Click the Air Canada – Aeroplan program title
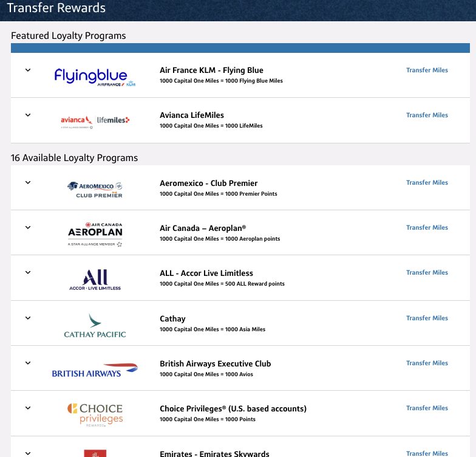Image resolution: width=476 pixels, height=457 pixels. tap(203, 228)
